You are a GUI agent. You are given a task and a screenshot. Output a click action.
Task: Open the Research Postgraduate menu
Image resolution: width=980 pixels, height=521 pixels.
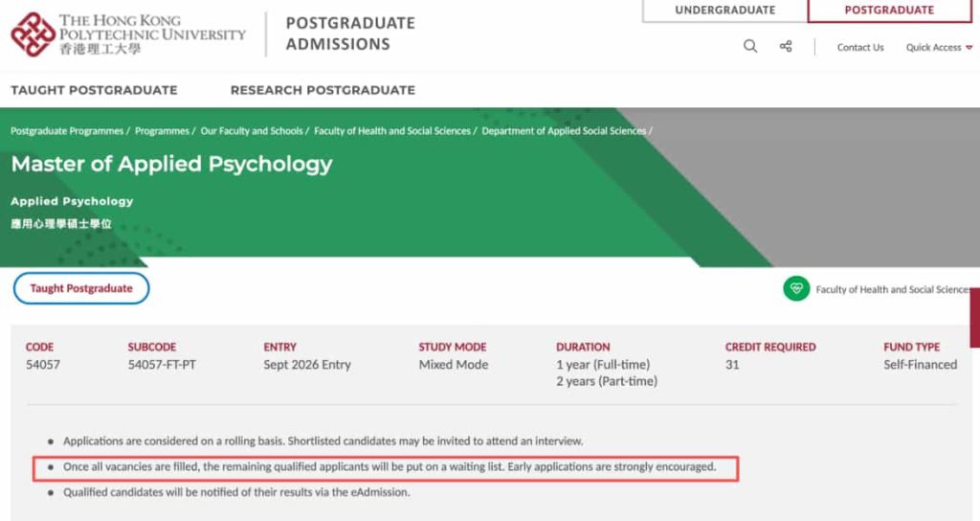click(323, 90)
